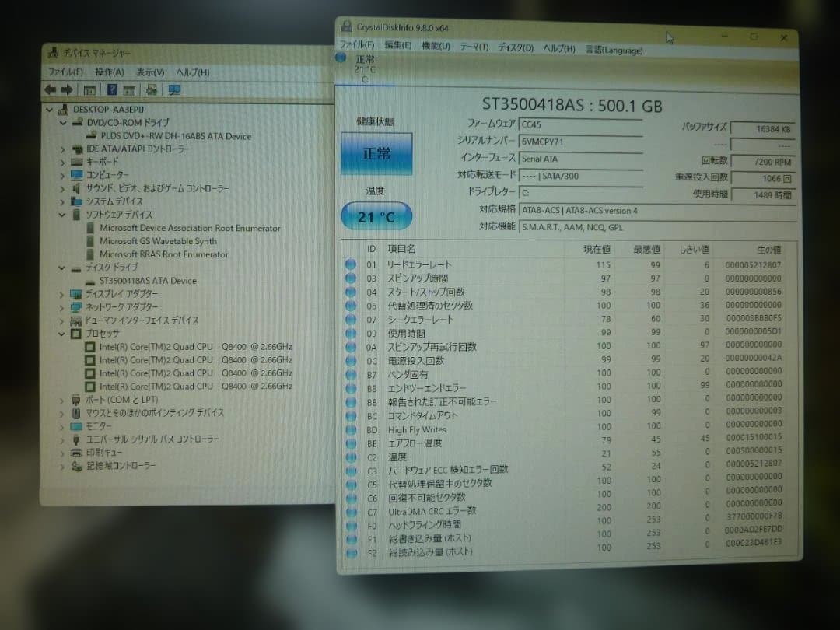Image resolution: width=840 pixels, height=630 pixels.
Task: Collapse the ディスク ドライブ node
Action: (62, 268)
